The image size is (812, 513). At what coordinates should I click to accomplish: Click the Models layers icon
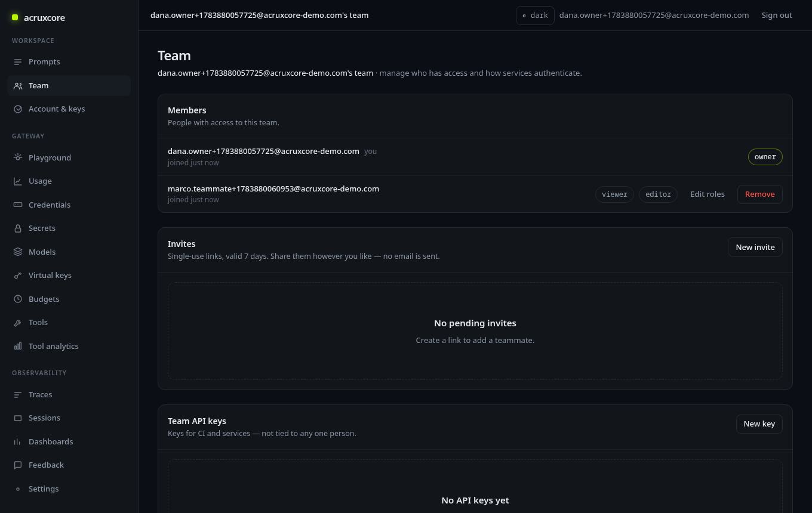tap(18, 252)
